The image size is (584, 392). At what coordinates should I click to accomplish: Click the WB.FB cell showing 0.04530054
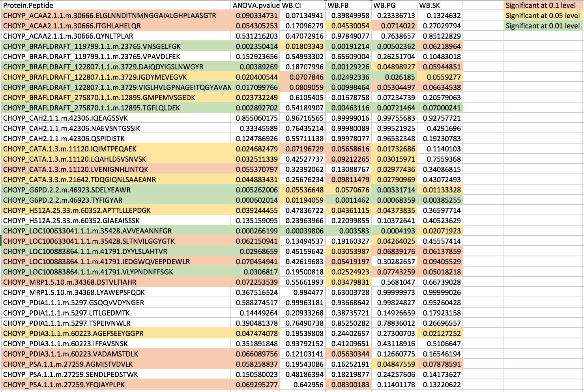click(x=348, y=26)
